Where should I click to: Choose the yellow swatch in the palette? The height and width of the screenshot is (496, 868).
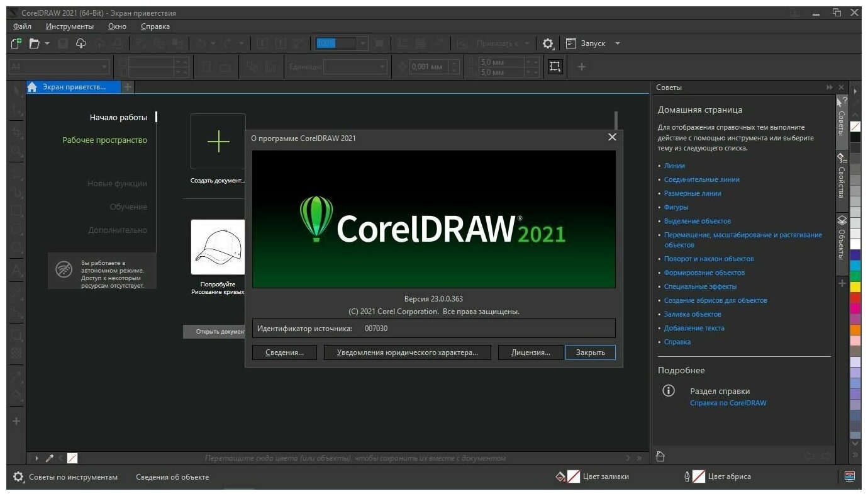[855, 287]
